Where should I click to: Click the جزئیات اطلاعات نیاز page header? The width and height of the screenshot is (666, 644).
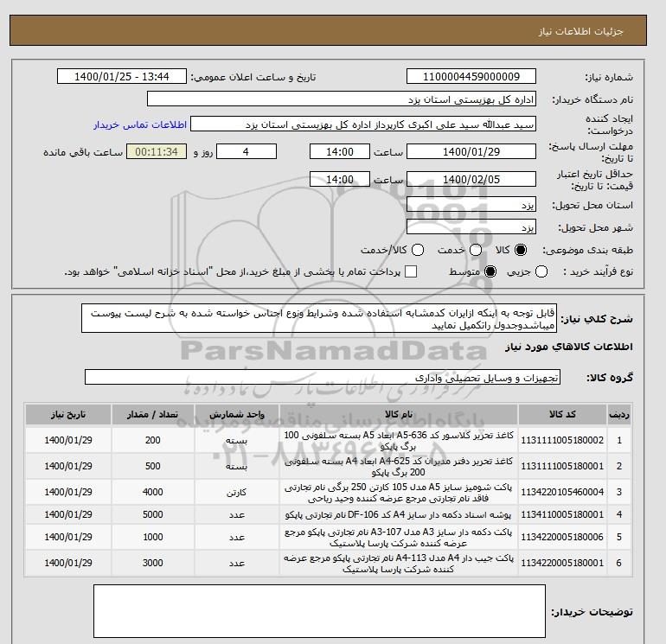point(580,31)
